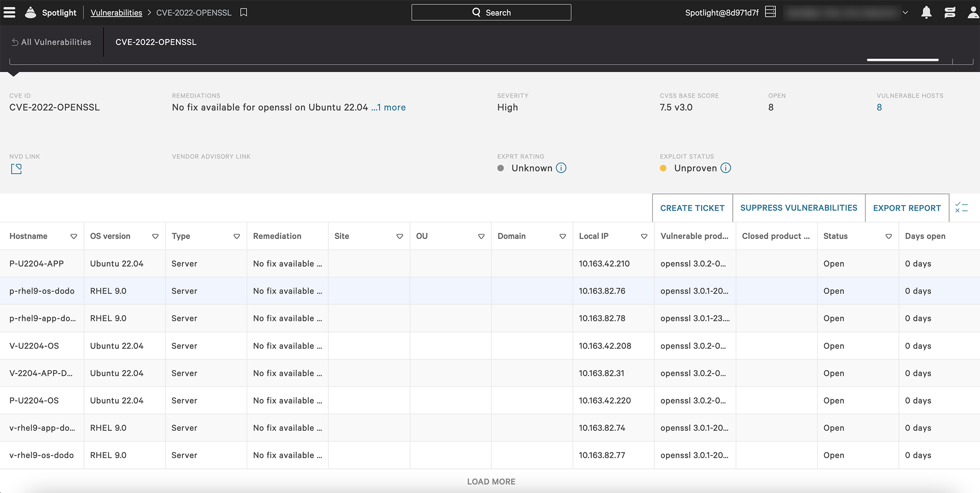Click IP address 10.163.42.210
The image size is (980, 493).
pos(604,264)
